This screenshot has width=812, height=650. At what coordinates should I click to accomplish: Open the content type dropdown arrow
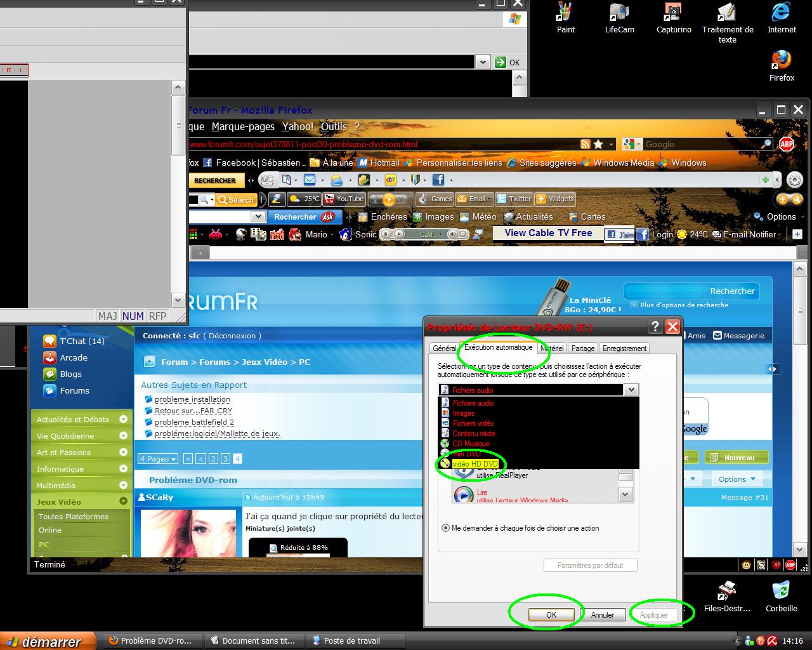pos(631,390)
